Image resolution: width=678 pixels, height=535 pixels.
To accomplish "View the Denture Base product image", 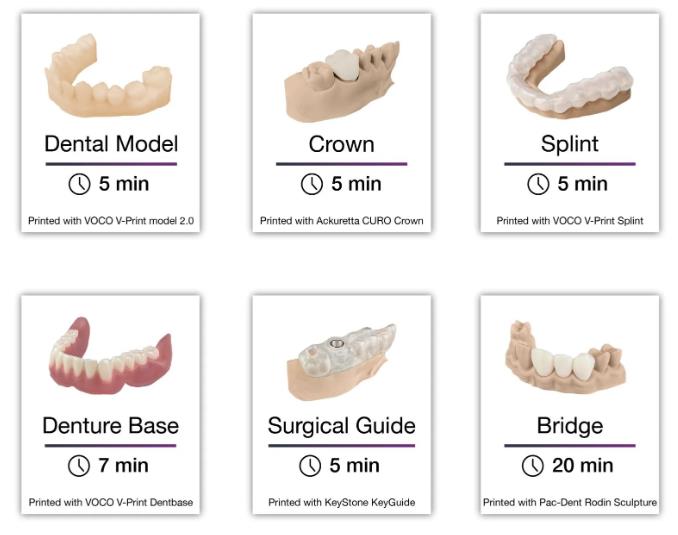I will (110, 357).
